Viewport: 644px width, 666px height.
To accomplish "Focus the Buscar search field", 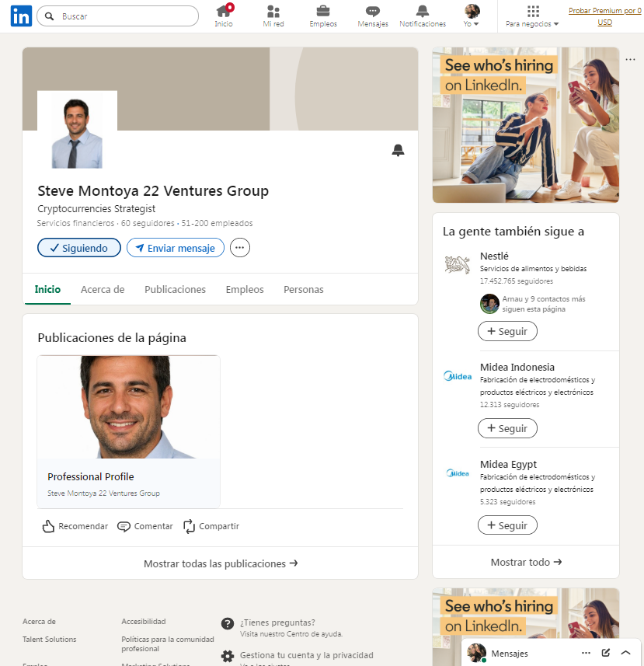I will [x=117, y=16].
